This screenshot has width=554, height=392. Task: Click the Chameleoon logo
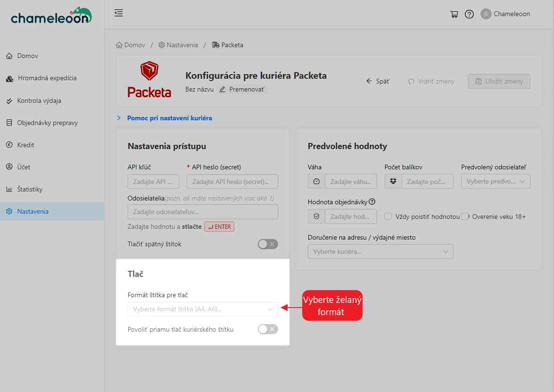click(x=51, y=16)
